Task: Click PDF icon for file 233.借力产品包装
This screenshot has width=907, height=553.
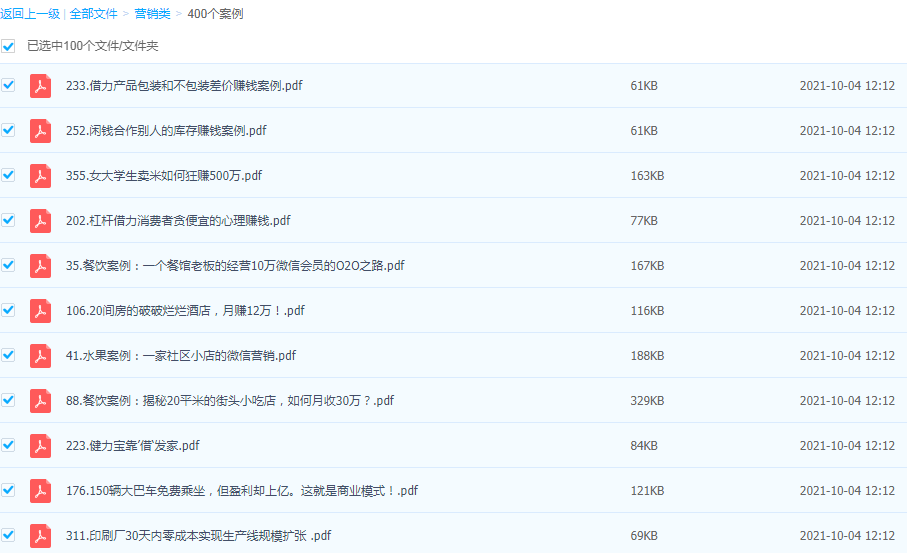Action: point(40,86)
